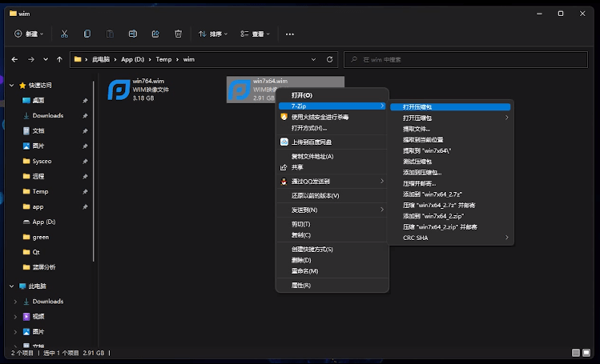The height and width of the screenshot is (364, 600).
Task: Click the highlighted 打开压缩包 7-Zip entry
Action: tap(450, 107)
